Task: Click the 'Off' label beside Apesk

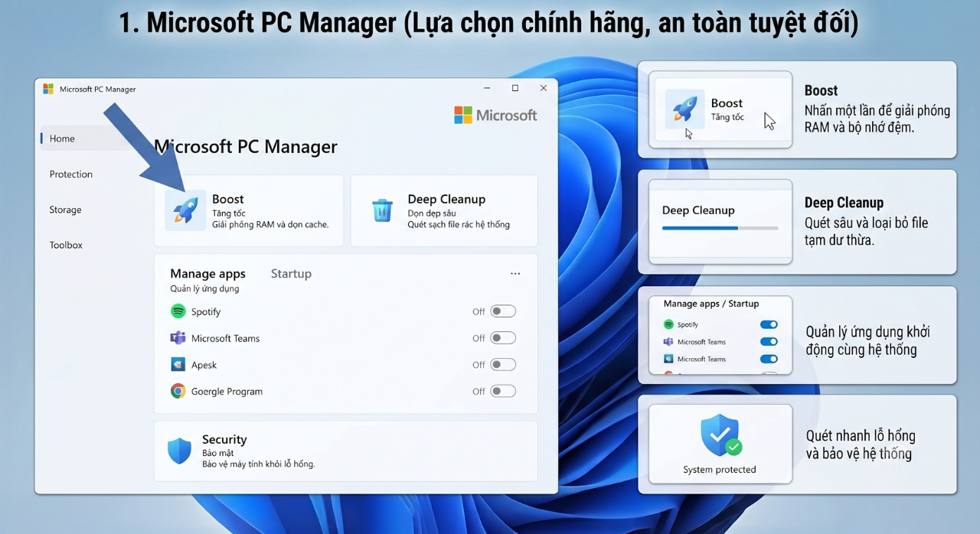Action: (479, 365)
